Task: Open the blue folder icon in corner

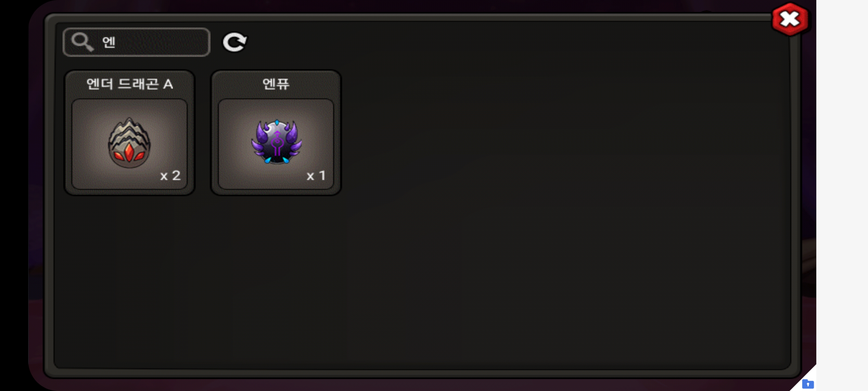Action: (808, 384)
